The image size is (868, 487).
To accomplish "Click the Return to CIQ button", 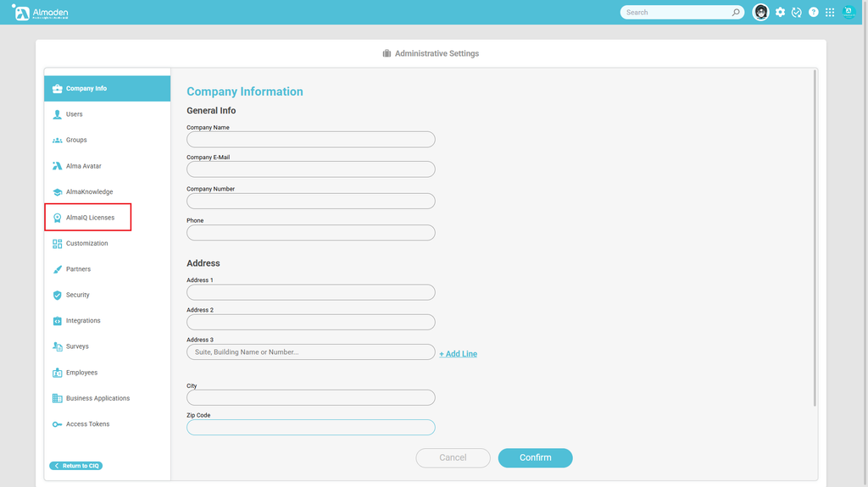I will [x=75, y=466].
